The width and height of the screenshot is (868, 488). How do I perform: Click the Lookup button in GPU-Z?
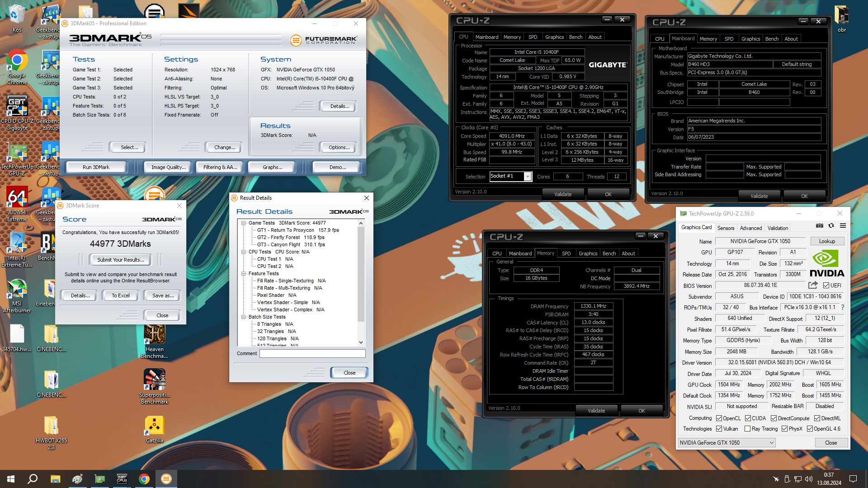coord(827,241)
